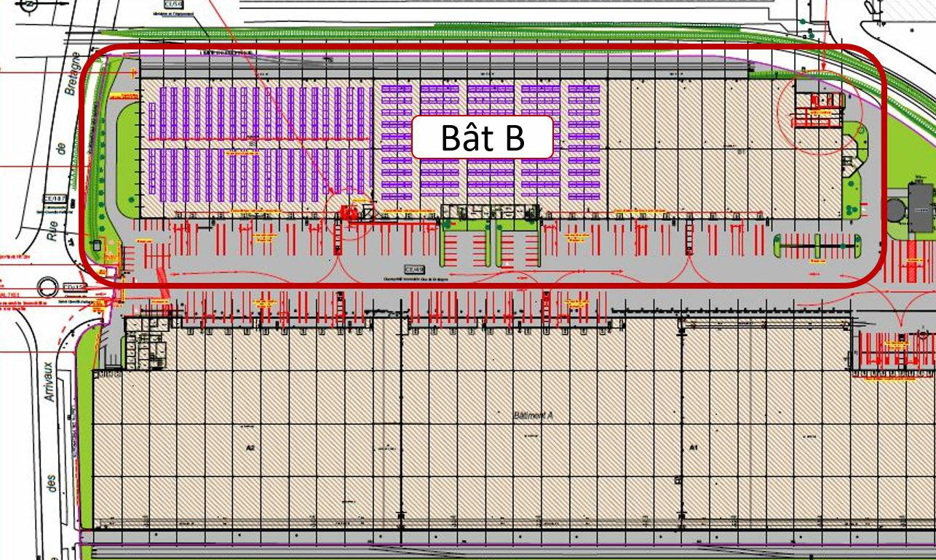
Task: Click the CE/49 parcel label
Action: tap(415, 270)
